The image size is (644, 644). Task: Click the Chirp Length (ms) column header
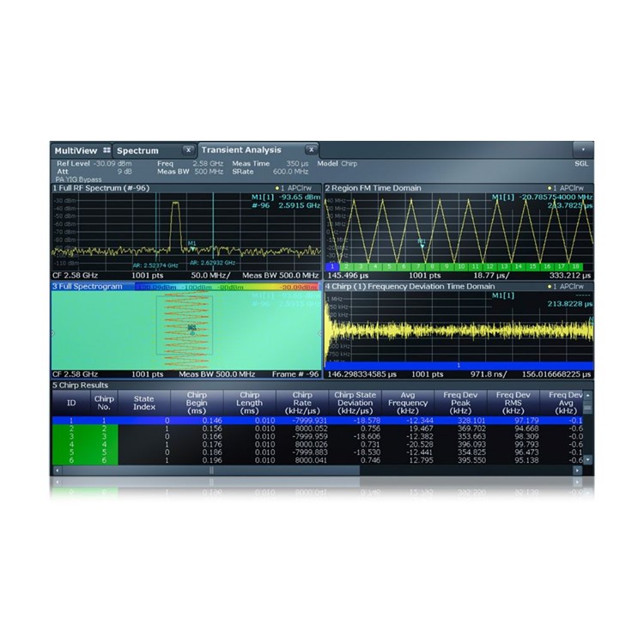tap(249, 403)
